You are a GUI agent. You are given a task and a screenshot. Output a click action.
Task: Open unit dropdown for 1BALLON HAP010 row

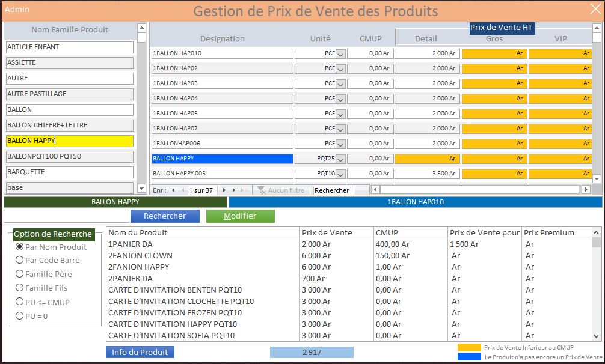pyautogui.click(x=340, y=54)
